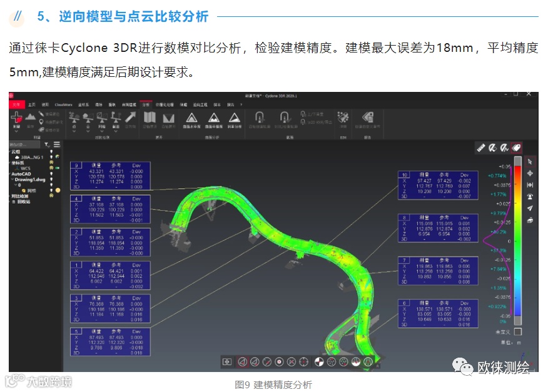Open dropdown arrow under section compare icon
The height and width of the screenshot is (392, 548).
pos(116,131)
